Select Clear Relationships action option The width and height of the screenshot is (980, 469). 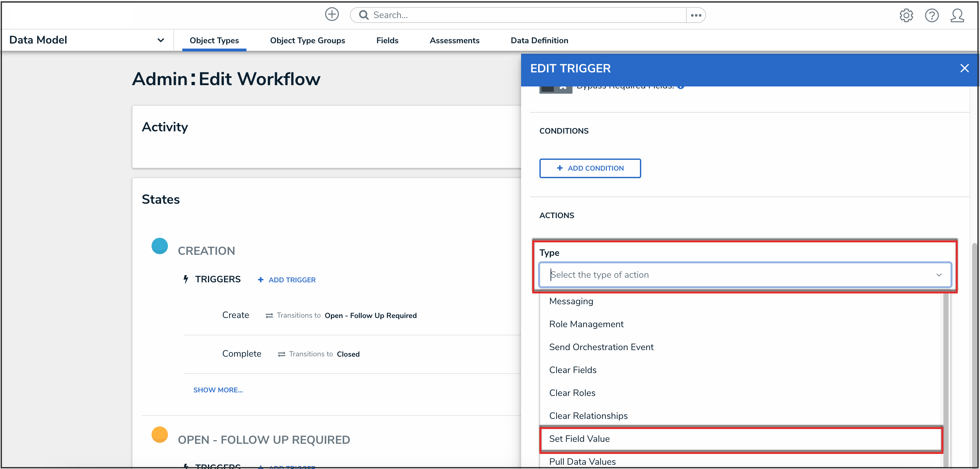[588, 416]
